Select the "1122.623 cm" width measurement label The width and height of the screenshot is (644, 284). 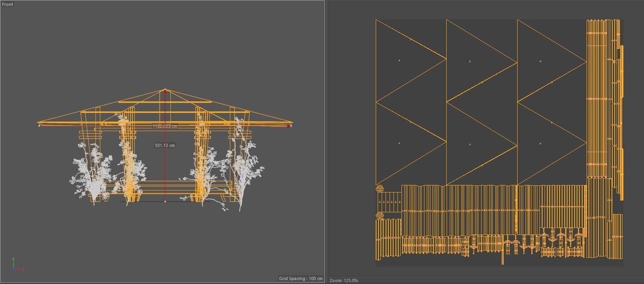pyautogui.click(x=165, y=126)
